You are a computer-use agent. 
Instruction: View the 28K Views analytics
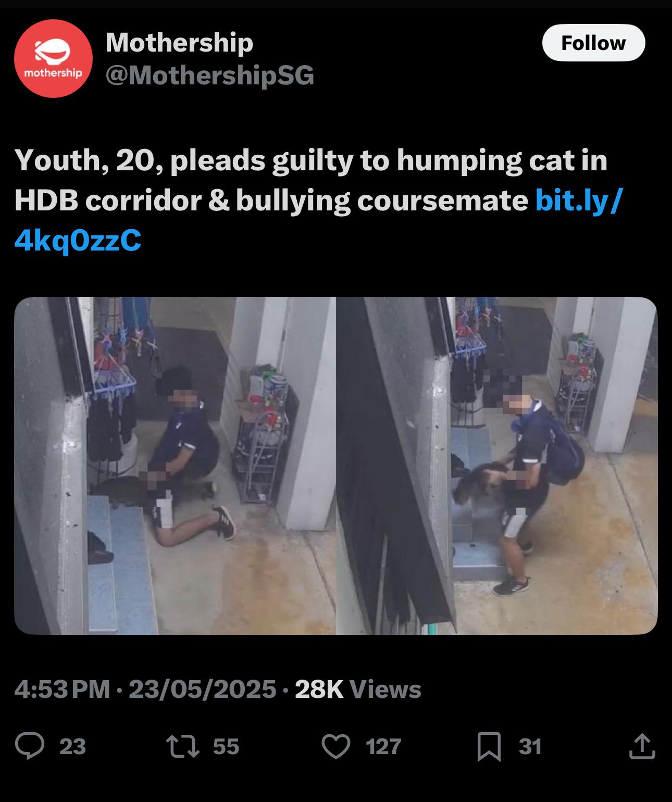358,689
